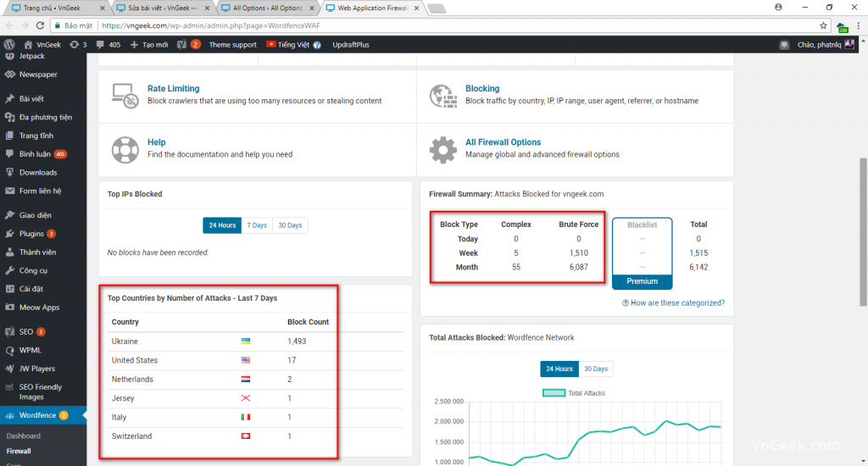The height and width of the screenshot is (466, 868).
Task: Click the Ukraine flag icon
Action: click(246, 341)
